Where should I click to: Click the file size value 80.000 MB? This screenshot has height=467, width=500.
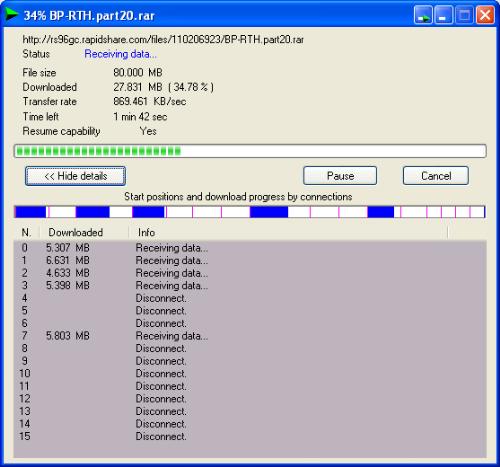[x=138, y=72]
